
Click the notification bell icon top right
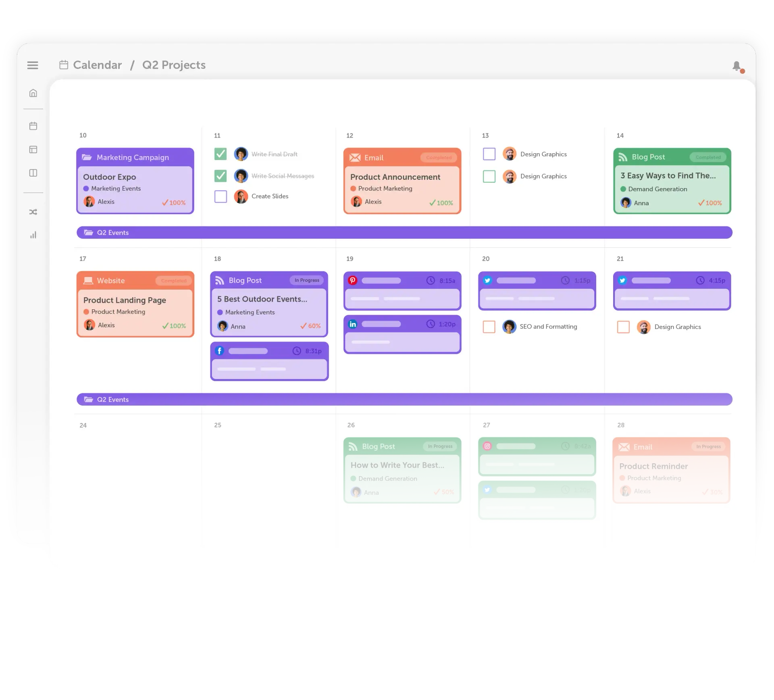point(737,65)
